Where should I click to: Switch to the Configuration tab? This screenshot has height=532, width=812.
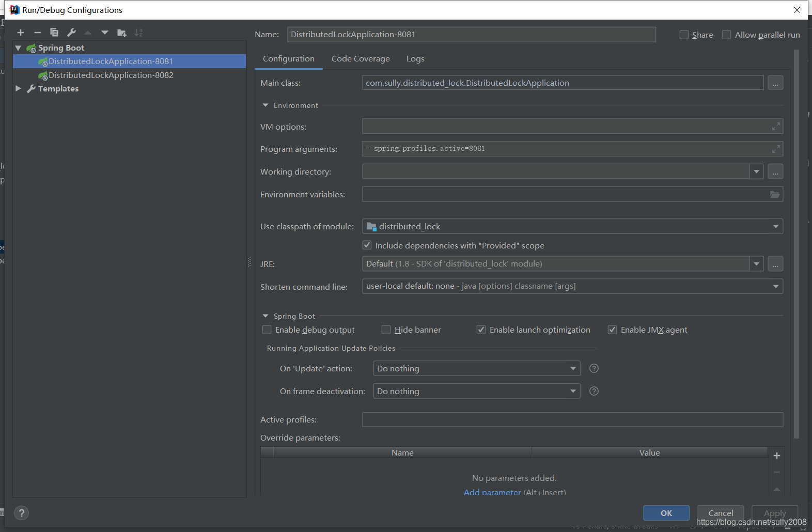pyautogui.click(x=288, y=59)
